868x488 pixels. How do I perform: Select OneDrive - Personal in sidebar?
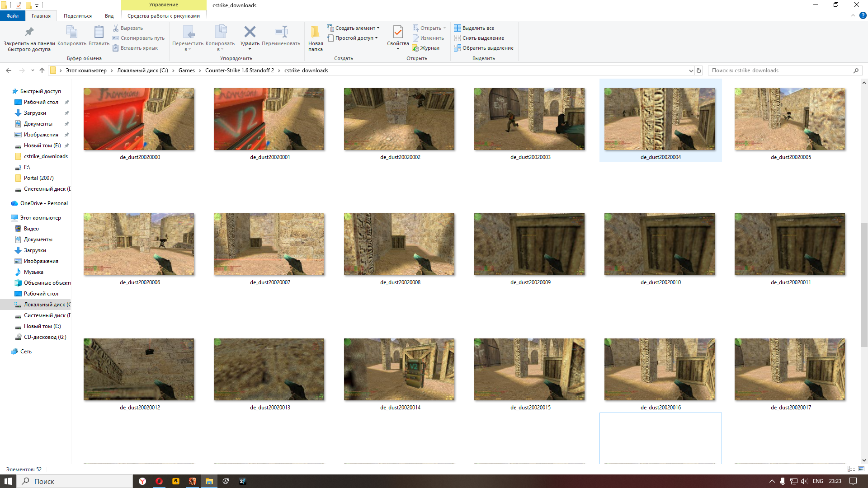tap(44, 203)
